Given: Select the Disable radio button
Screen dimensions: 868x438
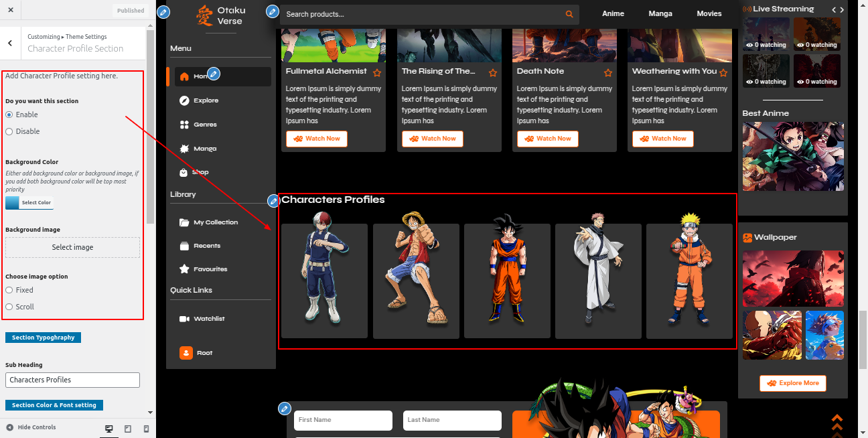Looking at the screenshot, I should coord(9,131).
